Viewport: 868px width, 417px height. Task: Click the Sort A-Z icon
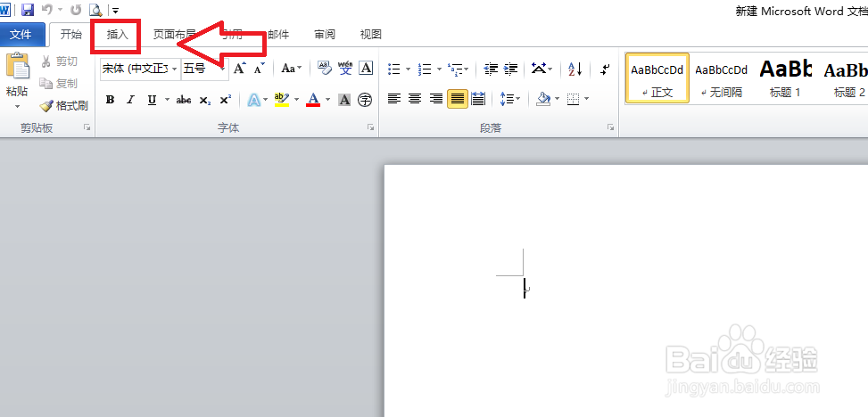pos(575,69)
